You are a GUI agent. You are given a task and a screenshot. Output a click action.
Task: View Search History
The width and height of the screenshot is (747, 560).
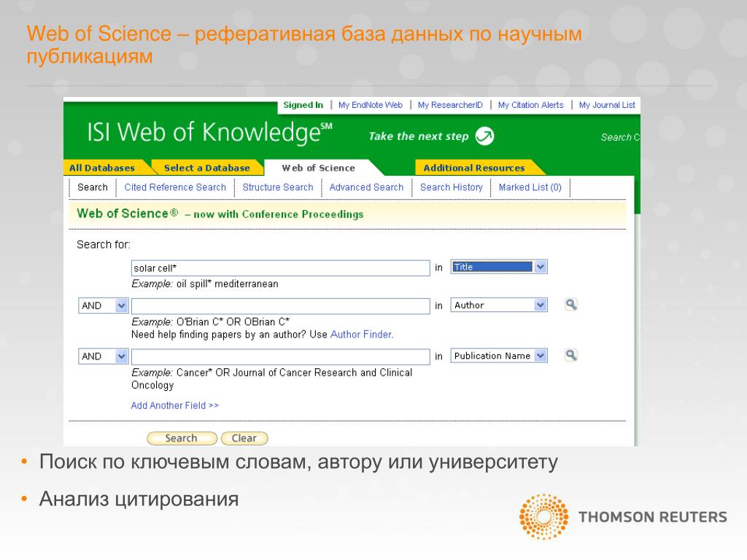pyautogui.click(x=451, y=187)
